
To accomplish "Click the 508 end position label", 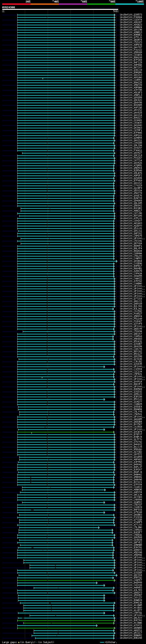I will (115, 11).
